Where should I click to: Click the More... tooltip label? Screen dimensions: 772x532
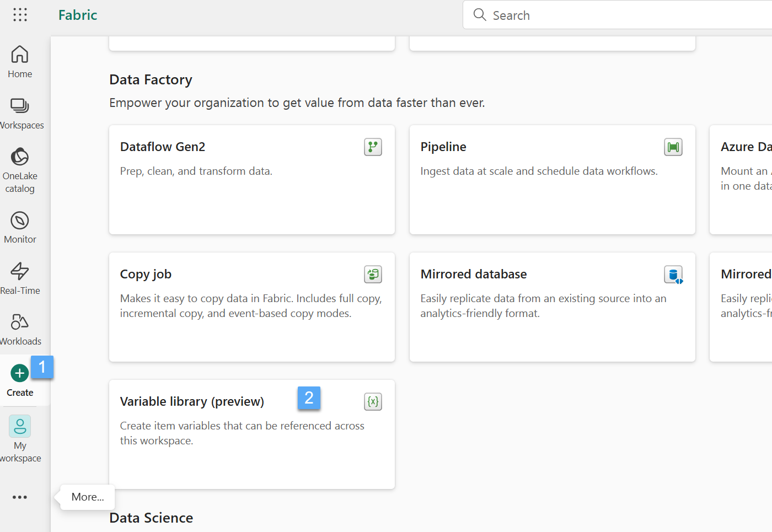(88, 497)
